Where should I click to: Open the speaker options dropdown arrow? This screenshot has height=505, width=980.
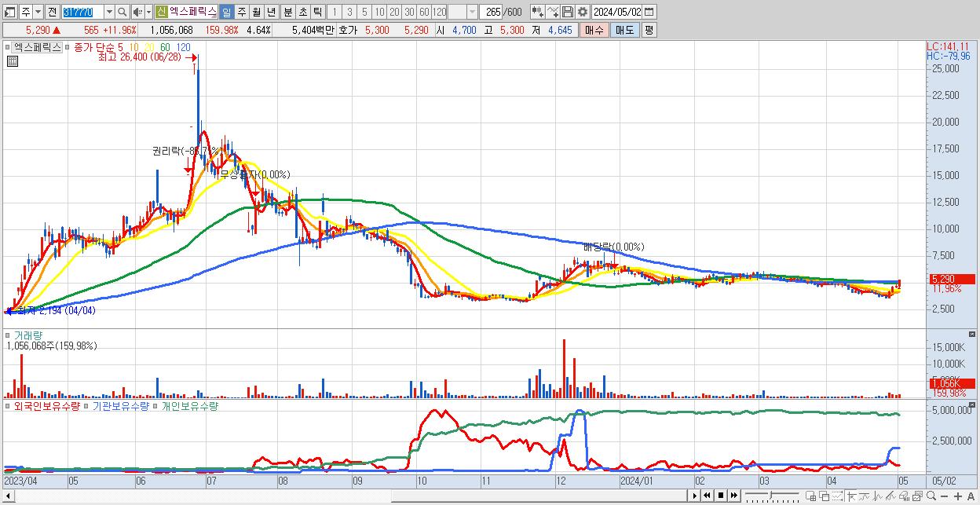148,12
